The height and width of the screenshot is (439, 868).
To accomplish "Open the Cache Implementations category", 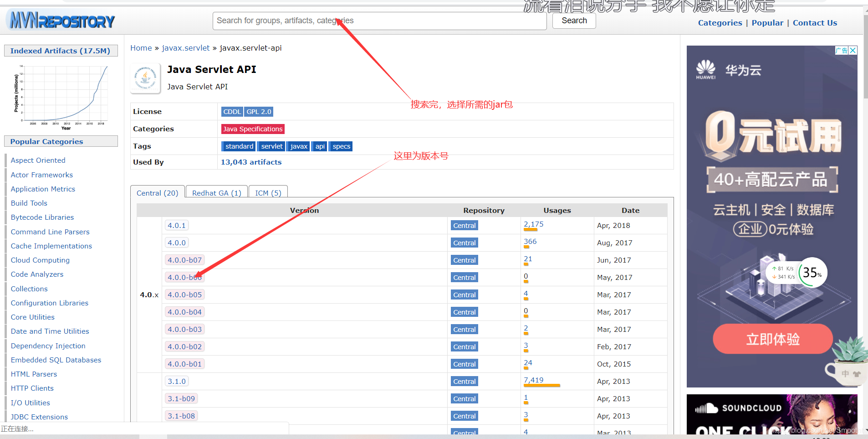I will coord(51,246).
